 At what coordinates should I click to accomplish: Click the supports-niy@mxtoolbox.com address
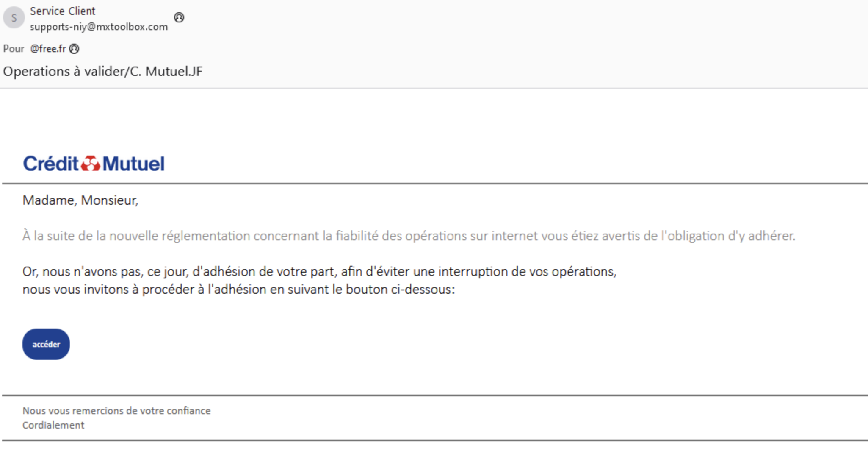click(x=99, y=27)
